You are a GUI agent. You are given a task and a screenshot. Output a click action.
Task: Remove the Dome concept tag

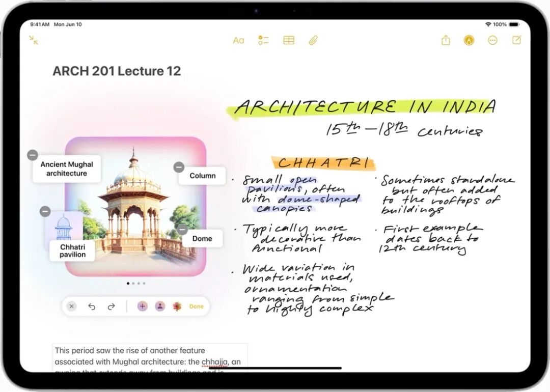pos(182,230)
